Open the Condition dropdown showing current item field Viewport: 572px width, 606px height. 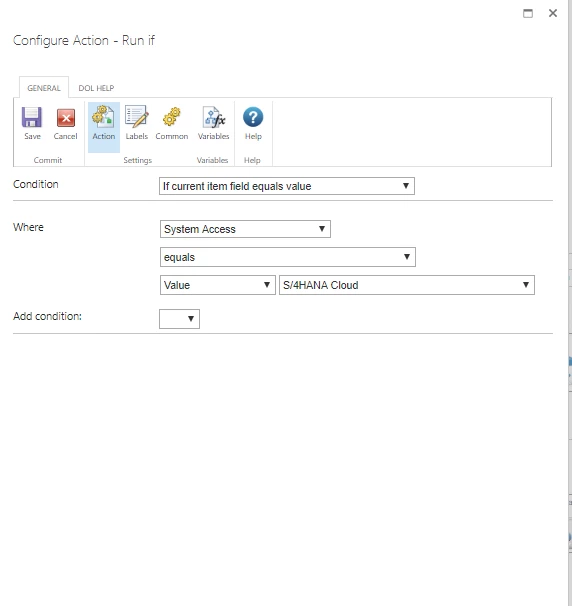point(287,186)
